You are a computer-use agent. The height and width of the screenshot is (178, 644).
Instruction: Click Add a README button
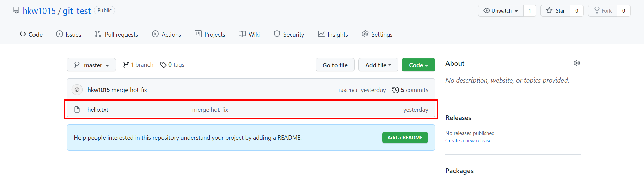tap(405, 138)
